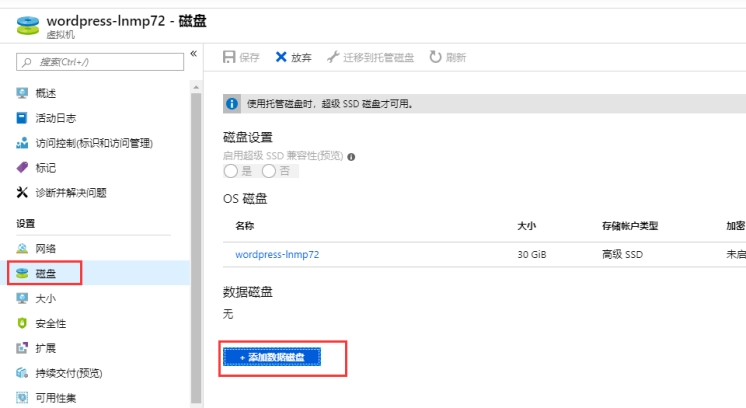Collapse the sidebar with double chevron
The height and width of the screenshot is (408, 746).
194,53
